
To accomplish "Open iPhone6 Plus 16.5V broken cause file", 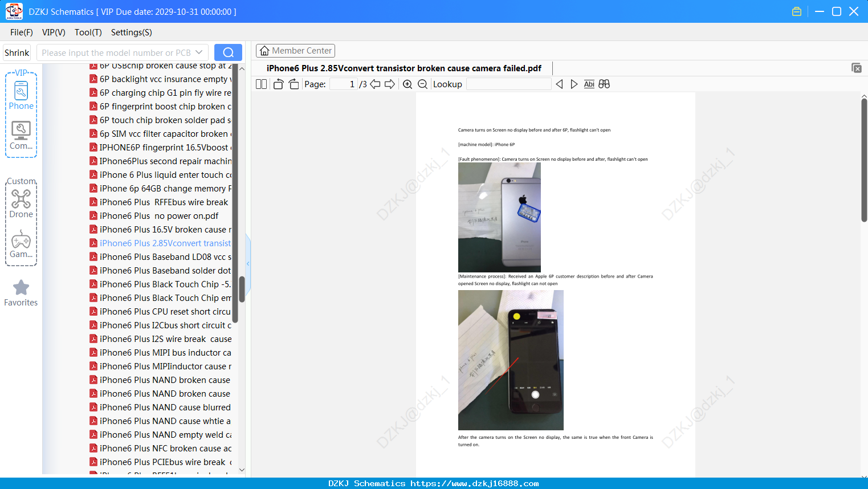I will (x=161, y=230).
